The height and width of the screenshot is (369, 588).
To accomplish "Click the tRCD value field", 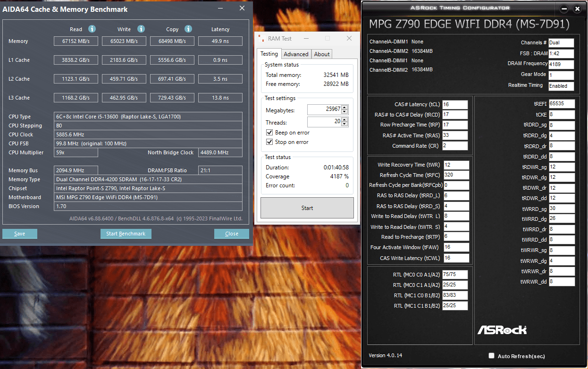I will pos(455,115).
